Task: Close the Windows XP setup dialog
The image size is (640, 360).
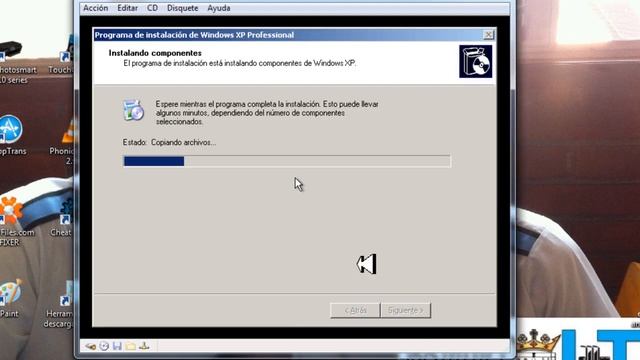Action: click(489, 35)
